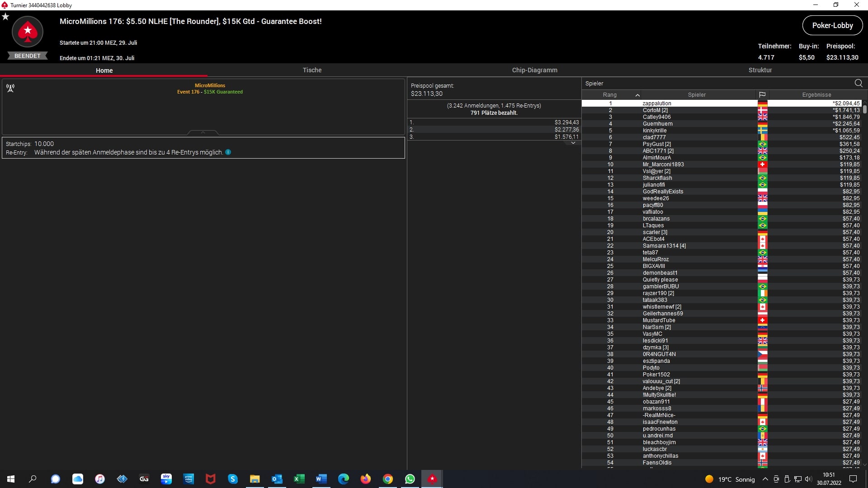Click the broadcast tower icon

(10, 88)
